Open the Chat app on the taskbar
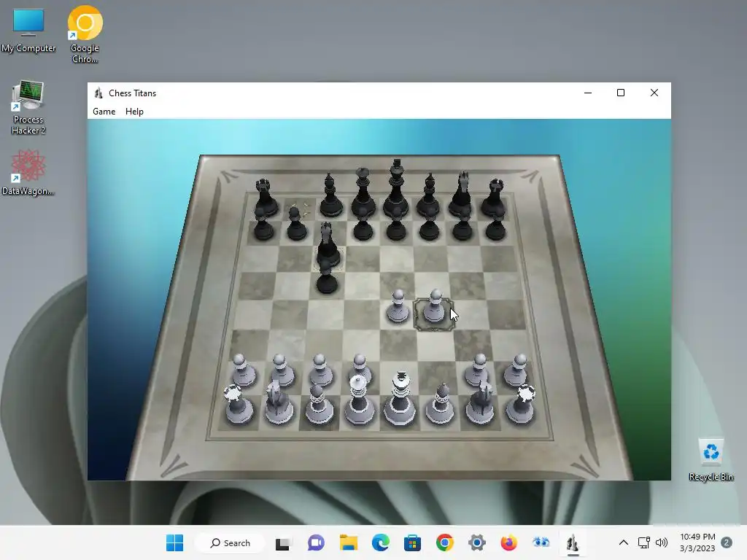 coord(316,542)
